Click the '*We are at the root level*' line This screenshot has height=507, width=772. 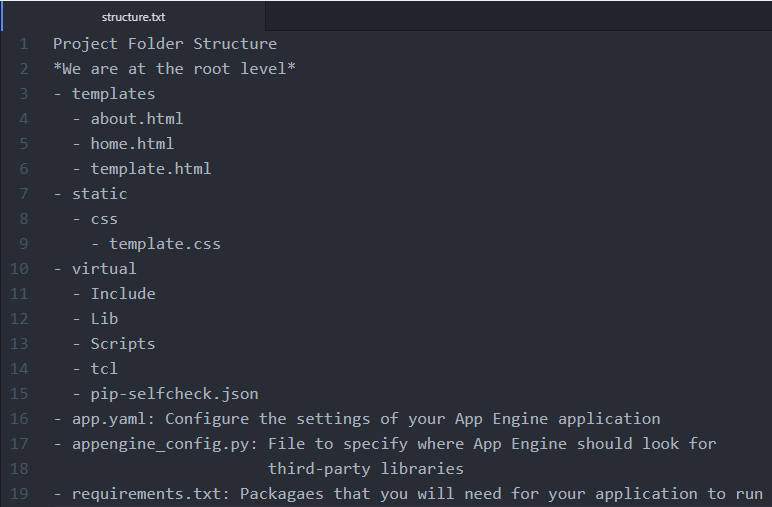[174, 69]
